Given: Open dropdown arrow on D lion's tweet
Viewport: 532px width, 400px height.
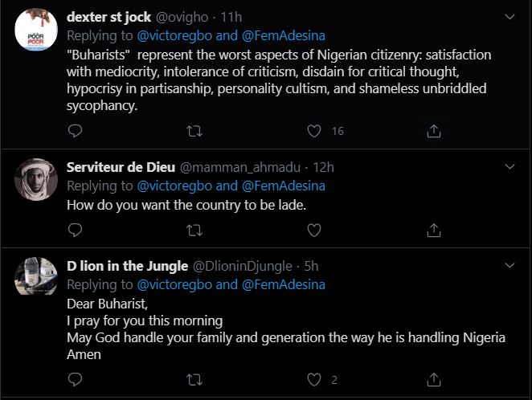Looking at the screenshot, I should [508, 265].
